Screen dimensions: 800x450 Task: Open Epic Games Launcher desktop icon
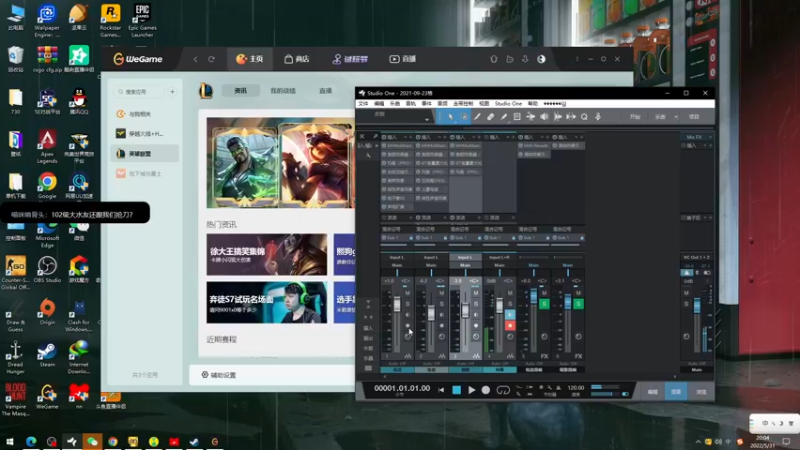pos(142,20)
